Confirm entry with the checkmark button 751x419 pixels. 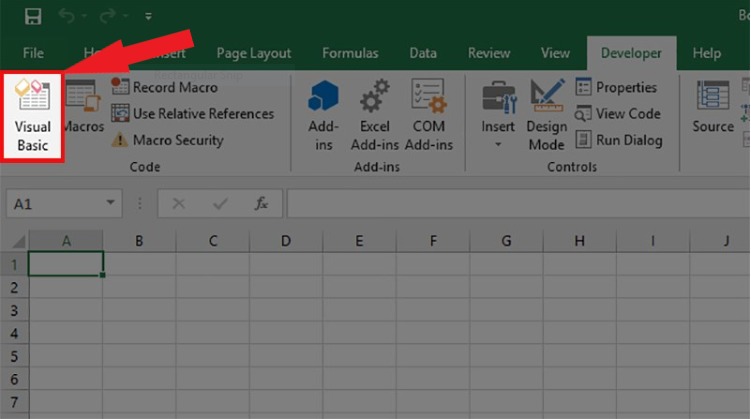click(220, 204)
